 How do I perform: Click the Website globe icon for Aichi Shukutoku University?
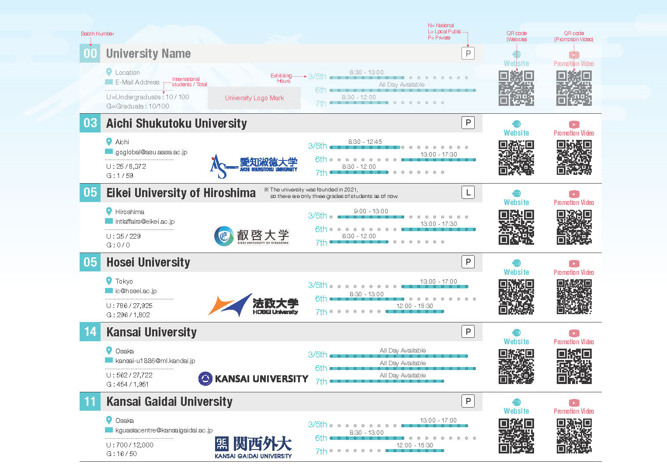[x=516, y=124]
